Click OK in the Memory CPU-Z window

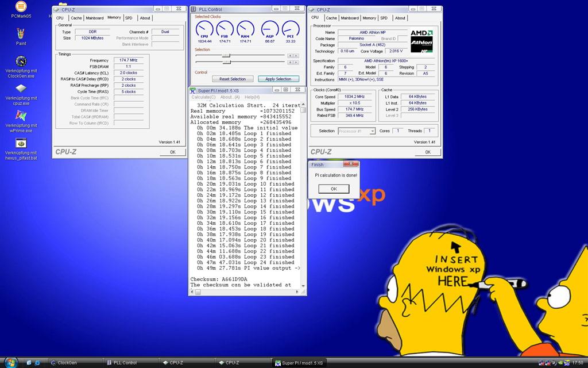click(172, 152)
